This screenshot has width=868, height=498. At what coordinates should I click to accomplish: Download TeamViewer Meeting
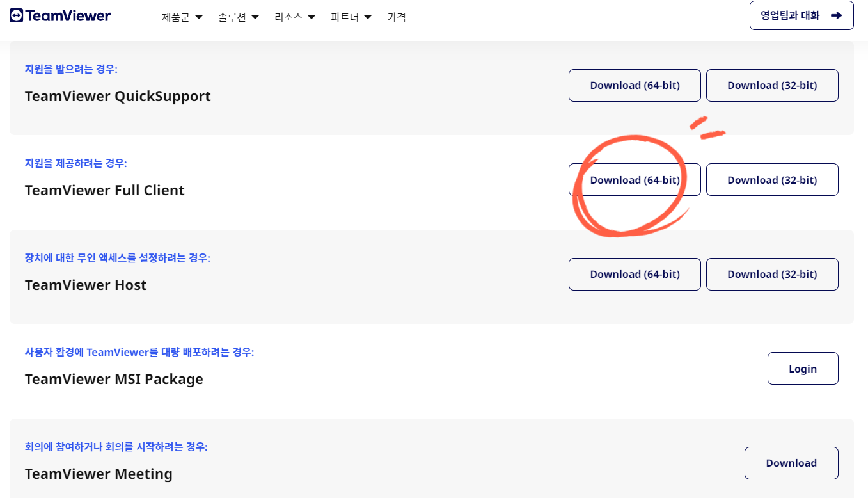791,463
